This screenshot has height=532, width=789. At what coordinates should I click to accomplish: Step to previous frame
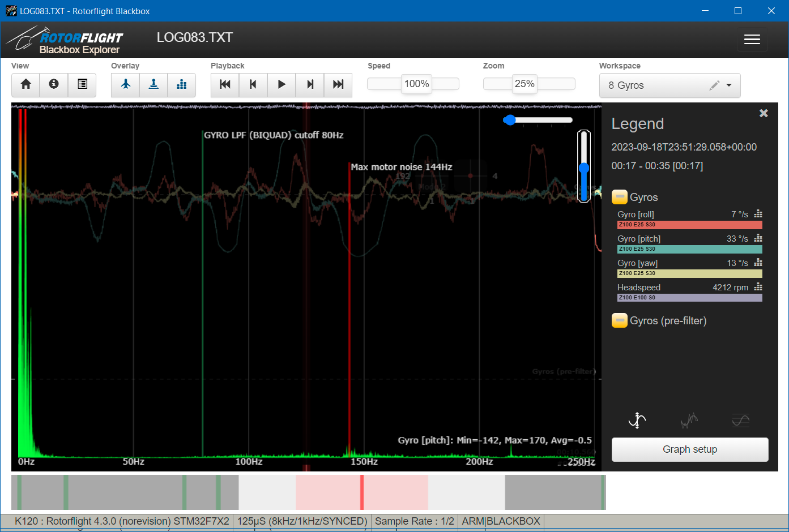coord(253,84)
